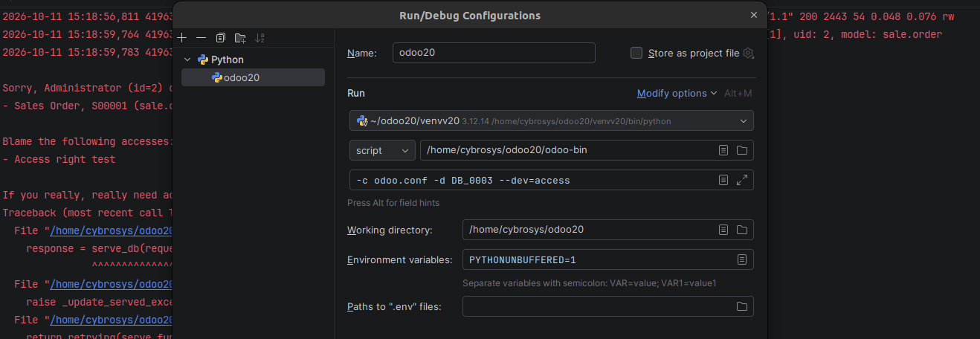Edit the Name field containing odoo20
This screenshot has width=980, height=339.
click(494, 53)
